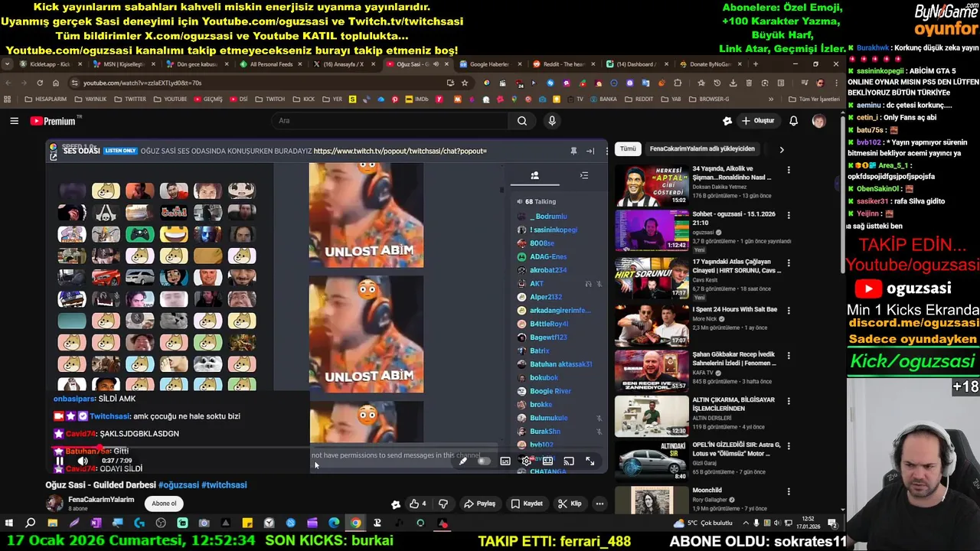Open options for 17 Yaşındaki Atlas Çağlayan video

pos(789,263)
